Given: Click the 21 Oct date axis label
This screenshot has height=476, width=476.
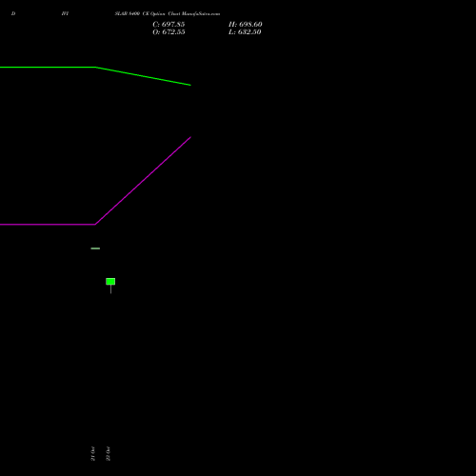Looking at the screenshot, I should pos(92,453).
